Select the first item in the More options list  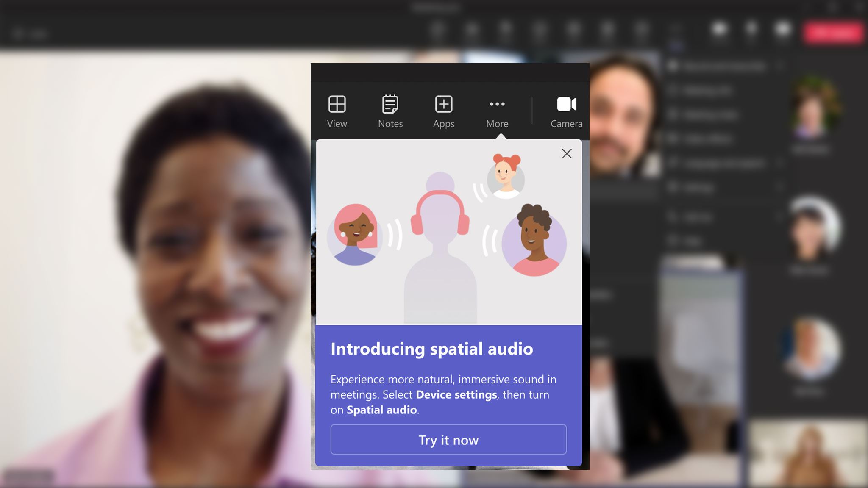click(x=721, y=67)
